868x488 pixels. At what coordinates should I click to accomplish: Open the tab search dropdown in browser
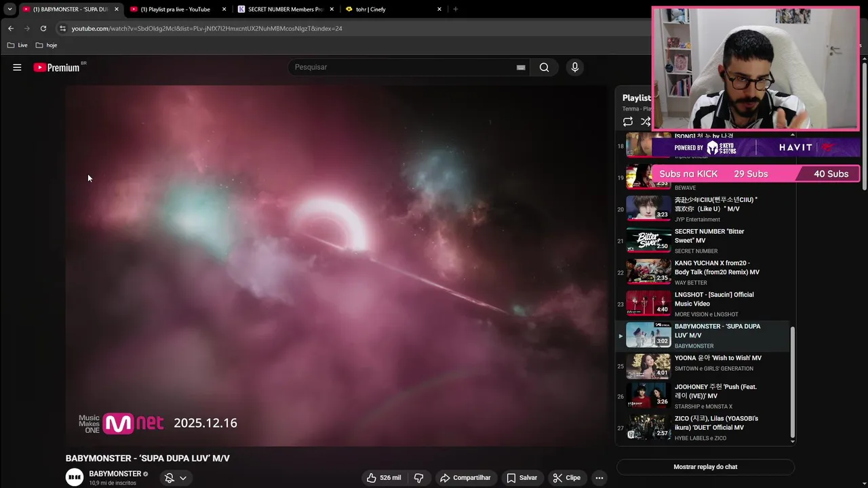tap(9, 9)
